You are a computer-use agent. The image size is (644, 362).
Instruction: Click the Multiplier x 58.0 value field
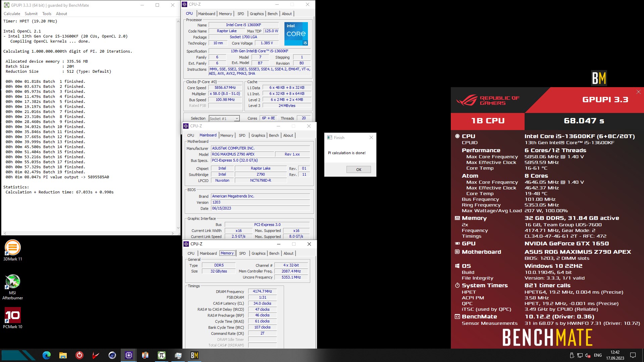(x=225, y=94)
